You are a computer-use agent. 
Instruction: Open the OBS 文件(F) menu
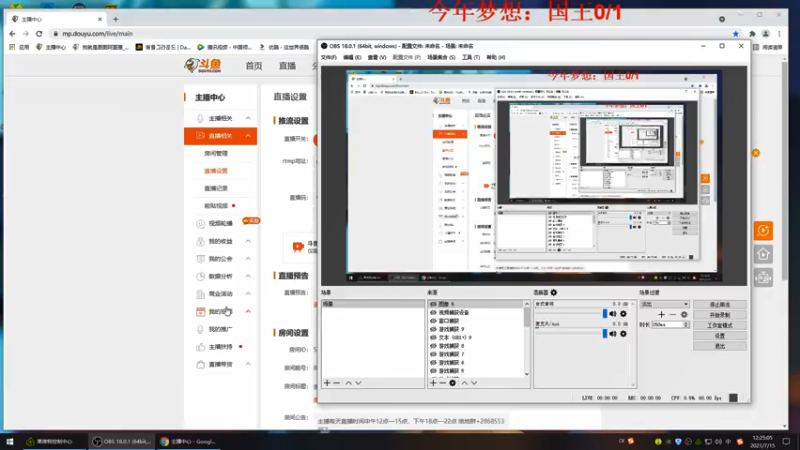click(x=329, y=57)
